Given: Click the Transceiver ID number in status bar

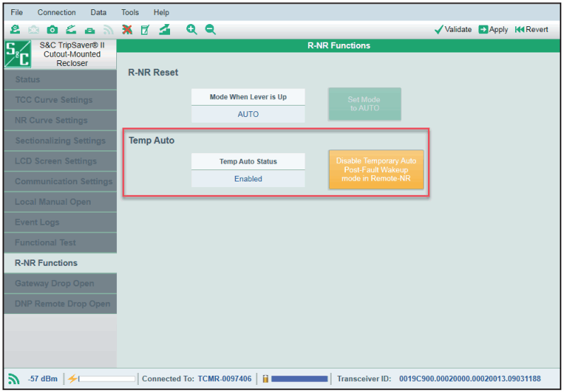Looking at the screenshot, I should coord(470,379).
